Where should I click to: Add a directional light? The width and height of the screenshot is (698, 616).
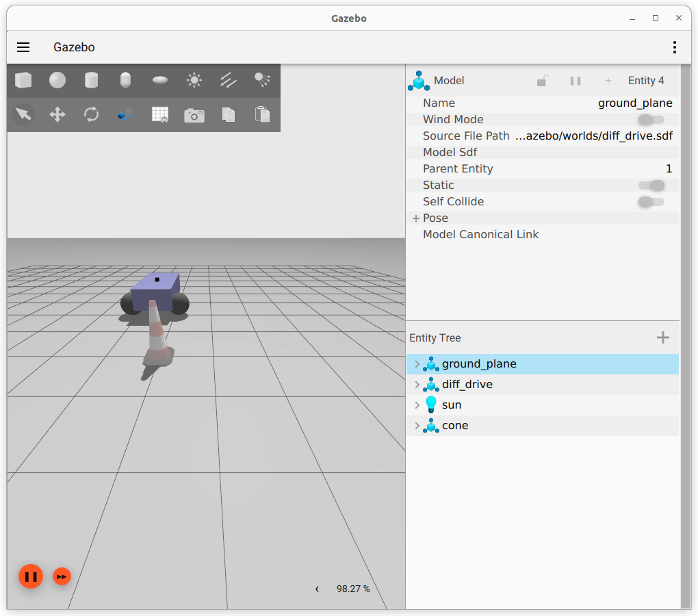click(x=228, y=81)
